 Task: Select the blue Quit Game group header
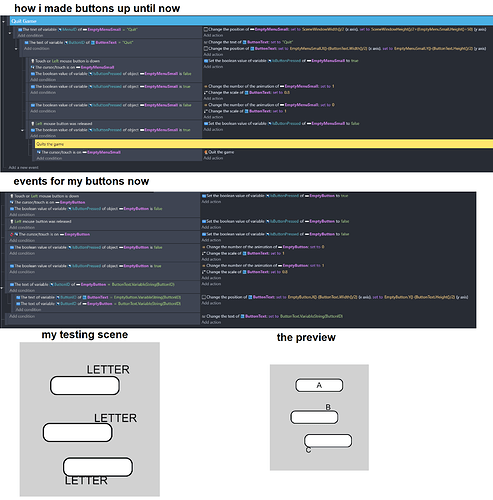[251, 21]
